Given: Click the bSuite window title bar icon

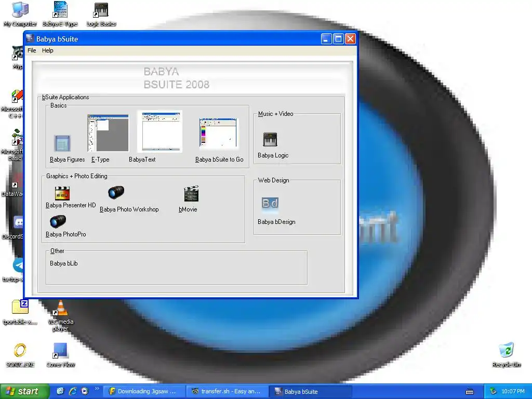Looking at the screenshot, I should (x=30, y=38).
